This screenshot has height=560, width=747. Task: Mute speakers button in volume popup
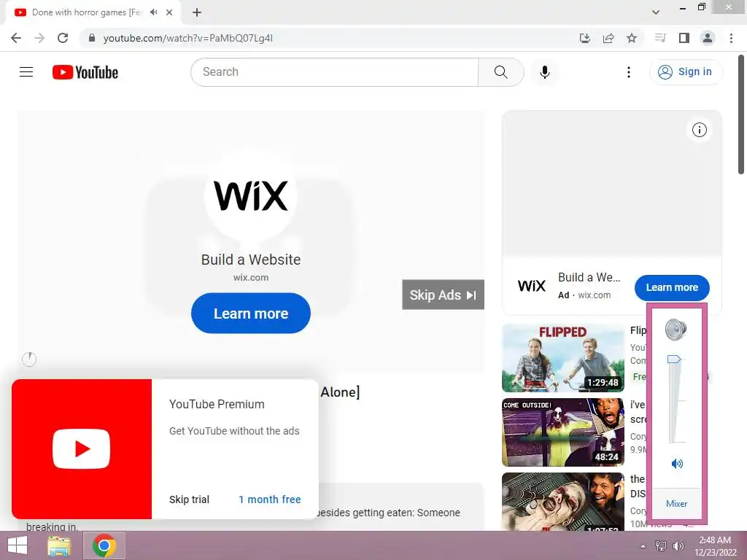pyautogui.click(x=677, y=463)
